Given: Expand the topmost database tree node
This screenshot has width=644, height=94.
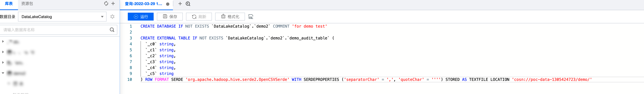Looking at the screenshot, I should click(x=3, y=41).
